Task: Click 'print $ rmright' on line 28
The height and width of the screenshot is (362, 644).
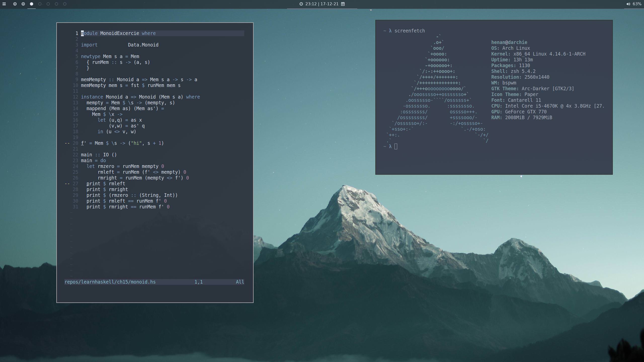Action: 107,189
